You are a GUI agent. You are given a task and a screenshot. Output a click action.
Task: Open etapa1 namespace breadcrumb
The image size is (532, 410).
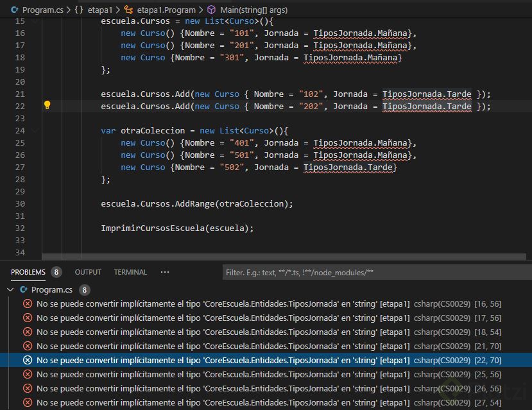(x=99, y=10)
